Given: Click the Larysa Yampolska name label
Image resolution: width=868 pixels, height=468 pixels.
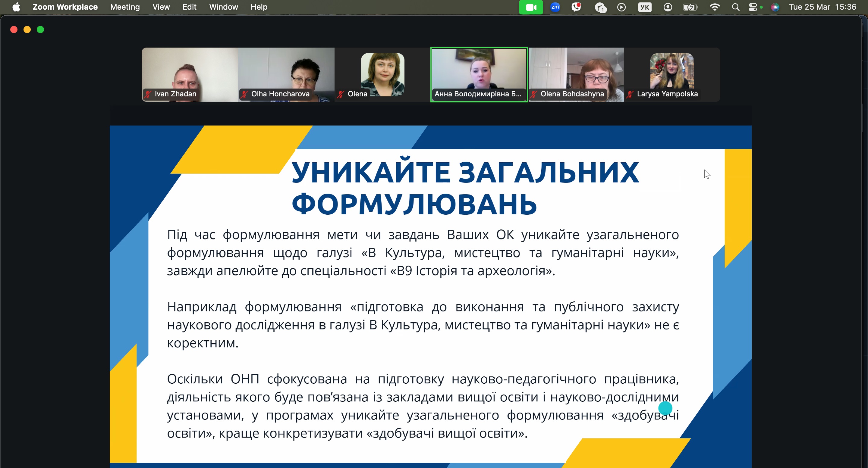Looking at the screenshot, I should pyautogui.click(x=667, y=94).
